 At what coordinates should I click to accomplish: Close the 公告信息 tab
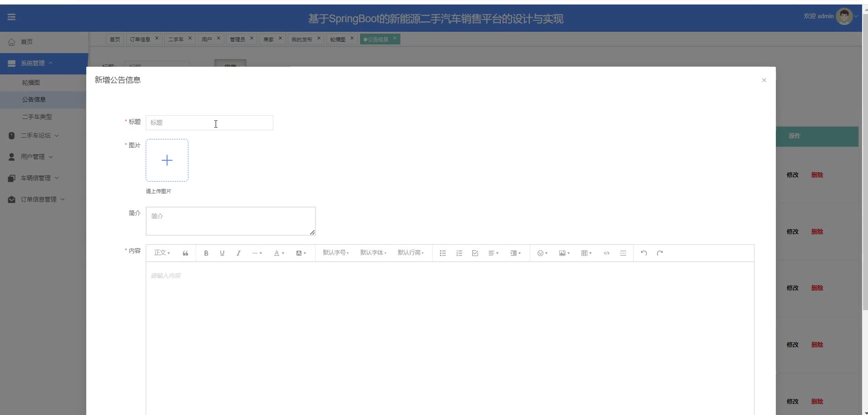(x=395, y=38)
